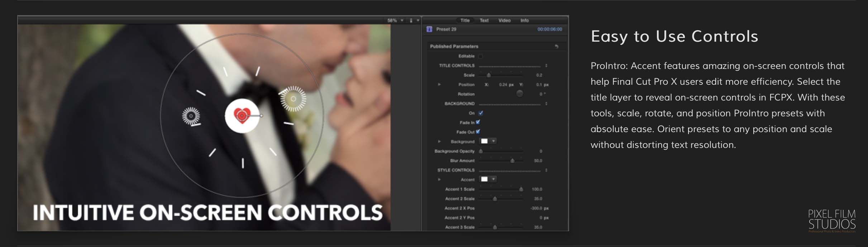Uncheck the Background On checkbox
868x247 pixels.
click(481, 113)
